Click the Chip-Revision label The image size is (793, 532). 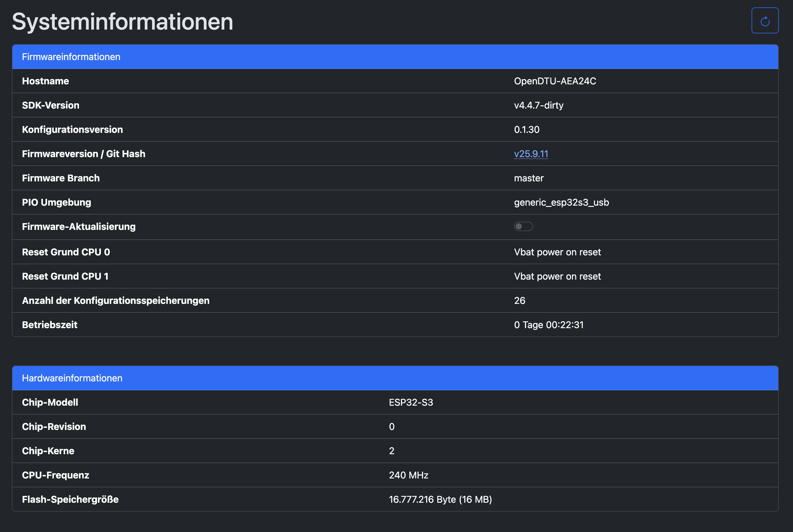54,426
